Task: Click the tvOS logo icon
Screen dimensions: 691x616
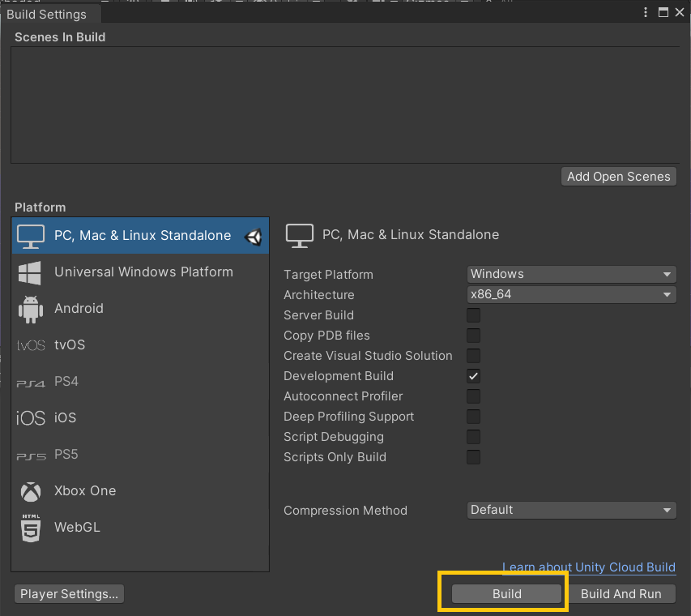Action: pos(31,345)
